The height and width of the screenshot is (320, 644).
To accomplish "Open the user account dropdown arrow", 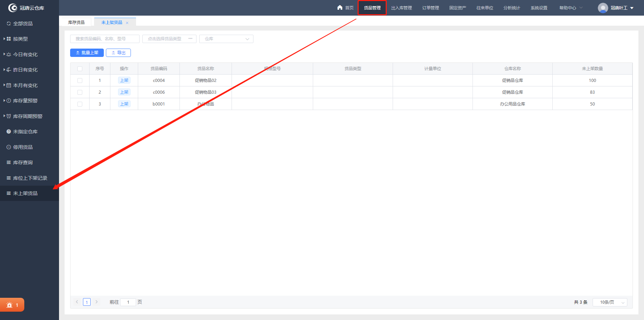I will [632, 8].
